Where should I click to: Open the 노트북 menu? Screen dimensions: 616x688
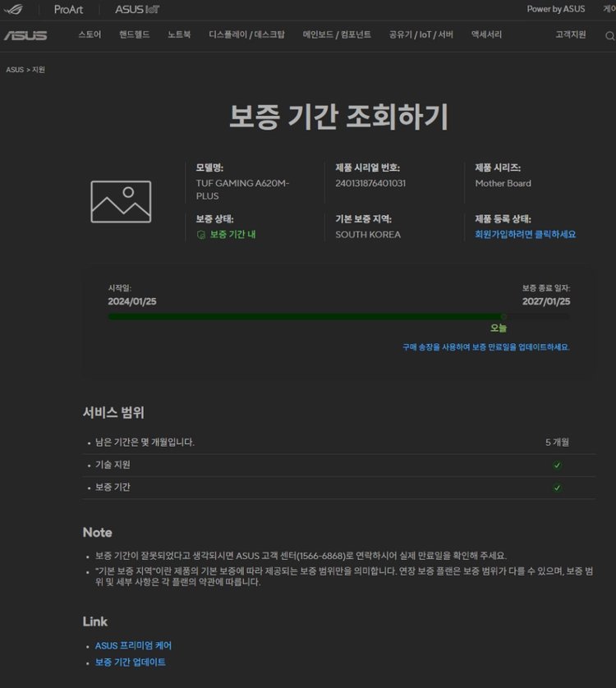click(x=179, y=34)
